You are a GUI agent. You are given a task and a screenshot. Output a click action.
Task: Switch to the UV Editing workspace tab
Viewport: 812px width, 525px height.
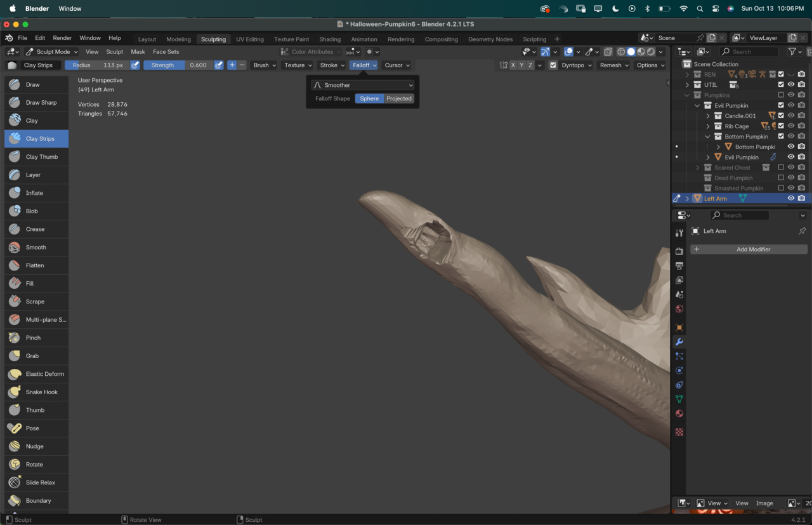250,39
